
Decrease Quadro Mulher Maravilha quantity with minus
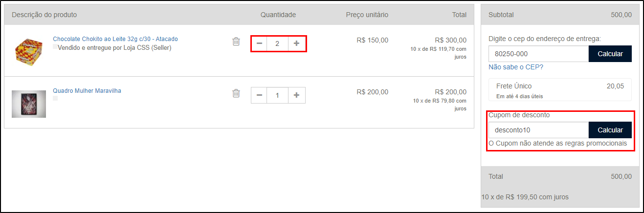tap(259, 95)
